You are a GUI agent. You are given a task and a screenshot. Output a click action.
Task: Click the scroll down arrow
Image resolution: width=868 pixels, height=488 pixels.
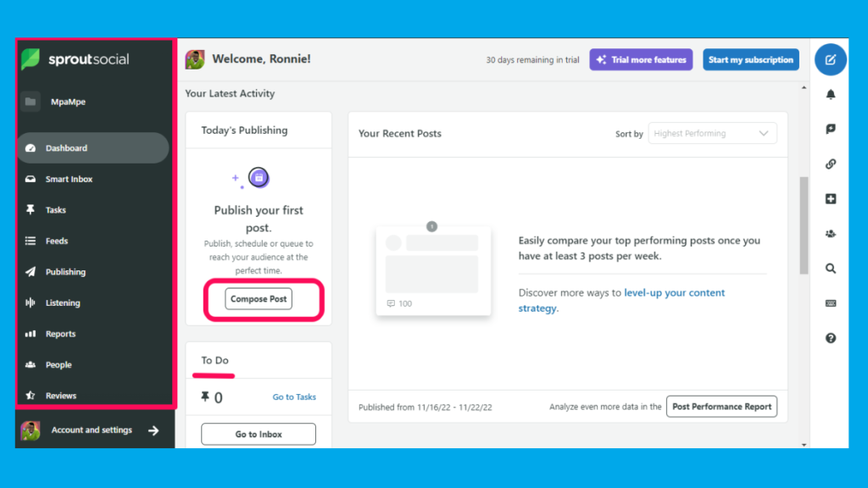tap(804, 444)
